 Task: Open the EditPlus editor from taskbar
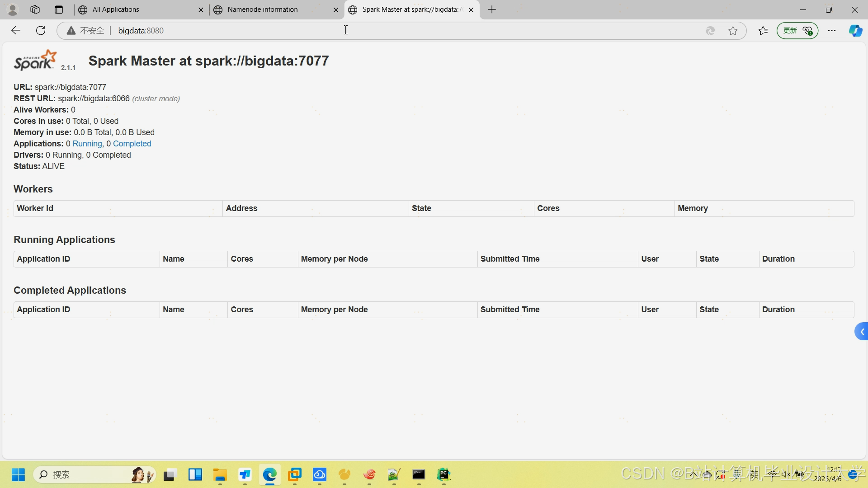coord(394,475)
